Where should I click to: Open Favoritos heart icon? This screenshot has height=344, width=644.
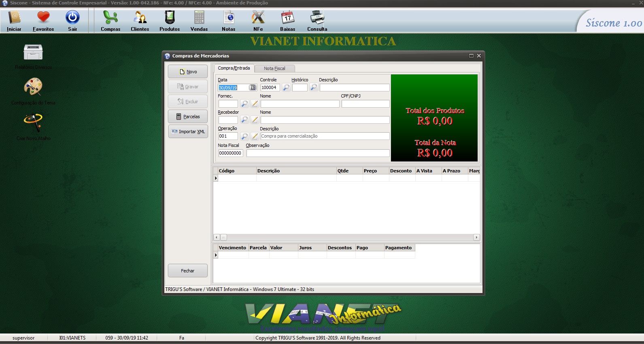(x=43, y=21)
